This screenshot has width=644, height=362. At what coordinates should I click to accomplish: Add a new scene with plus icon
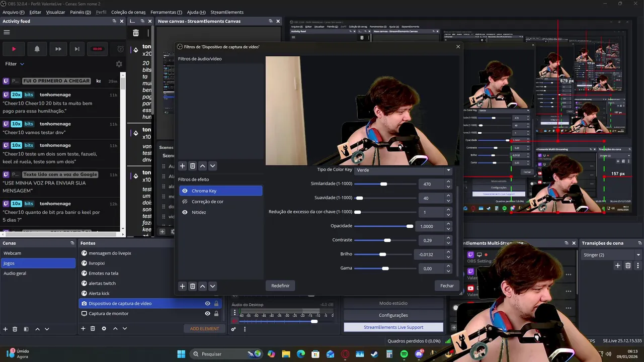[x=6, y=329]
